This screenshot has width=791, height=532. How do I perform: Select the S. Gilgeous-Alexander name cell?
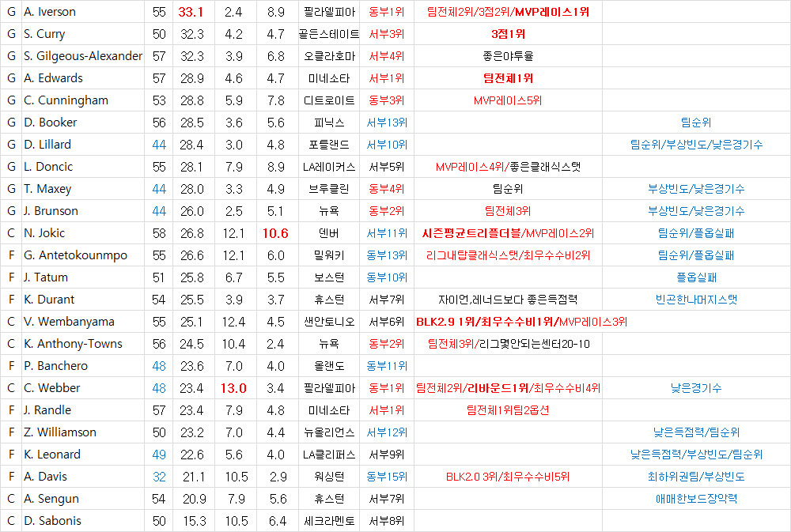tap(83, 56)
